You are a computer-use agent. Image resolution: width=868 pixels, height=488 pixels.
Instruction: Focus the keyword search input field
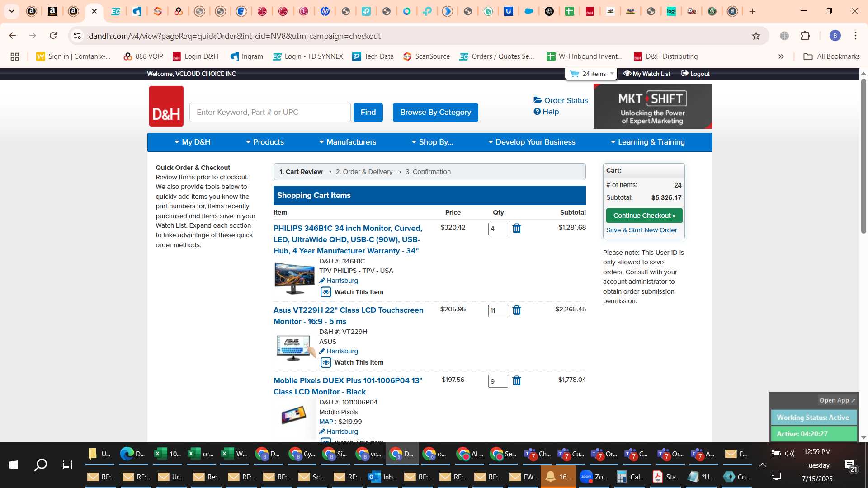point(270,113)
